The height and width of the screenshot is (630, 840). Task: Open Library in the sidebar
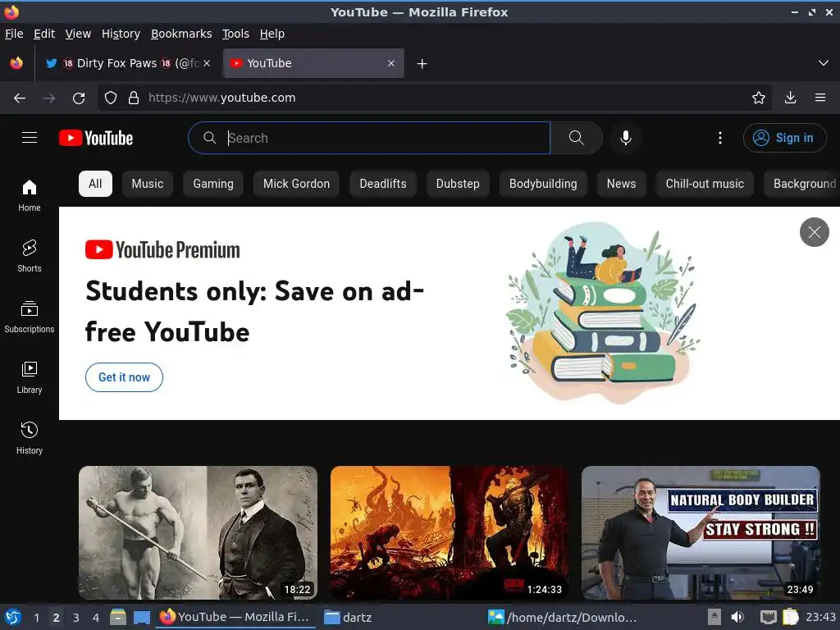[30, 377]
